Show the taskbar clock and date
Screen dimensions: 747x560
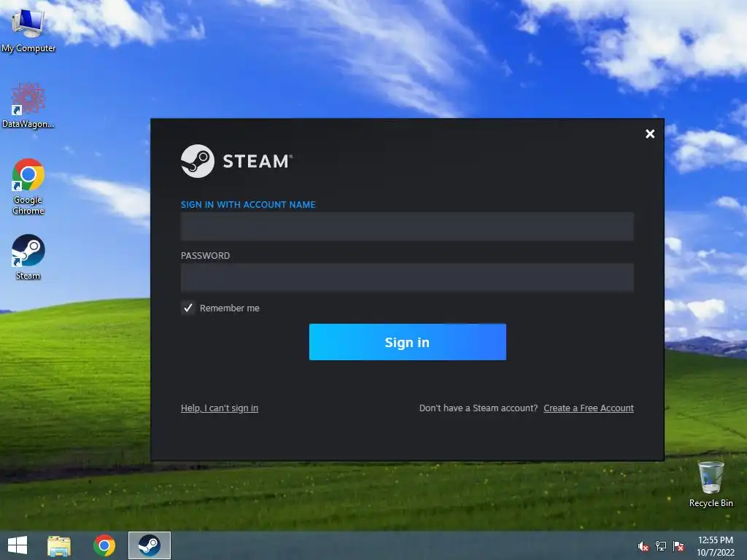tap(716, 546)
